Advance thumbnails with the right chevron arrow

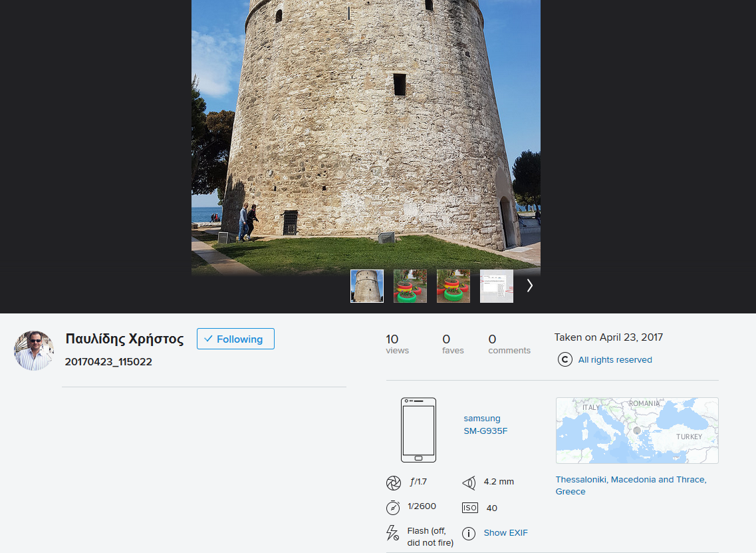pos(529,285)
